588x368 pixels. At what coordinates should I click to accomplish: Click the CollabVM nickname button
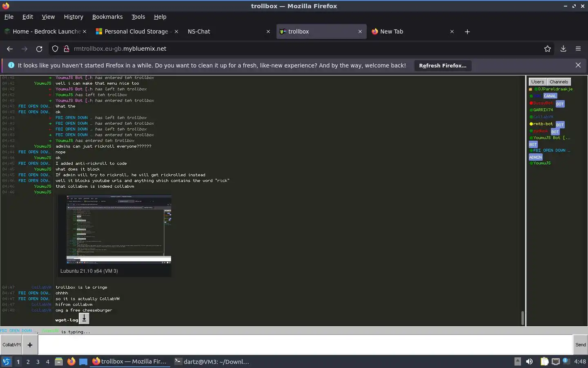(11, 345)
